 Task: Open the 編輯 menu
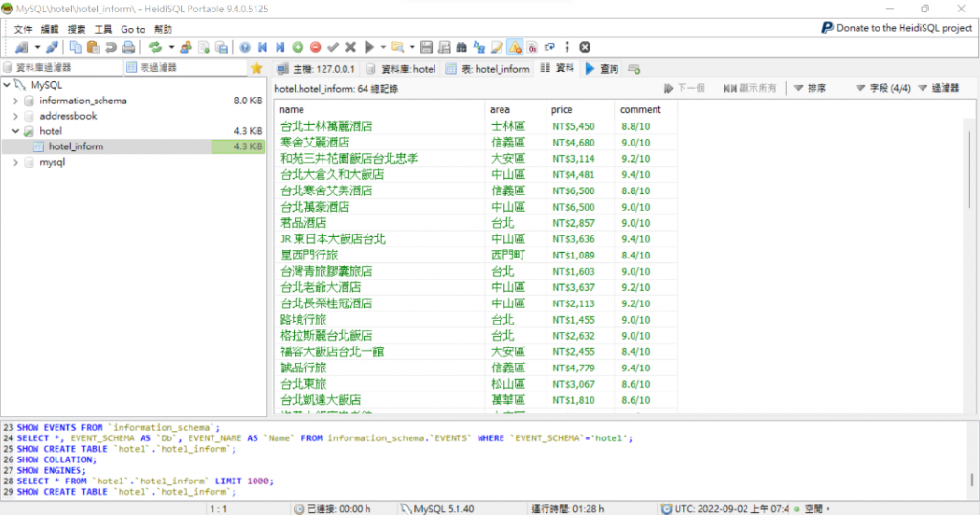click(x=50, y=30)
